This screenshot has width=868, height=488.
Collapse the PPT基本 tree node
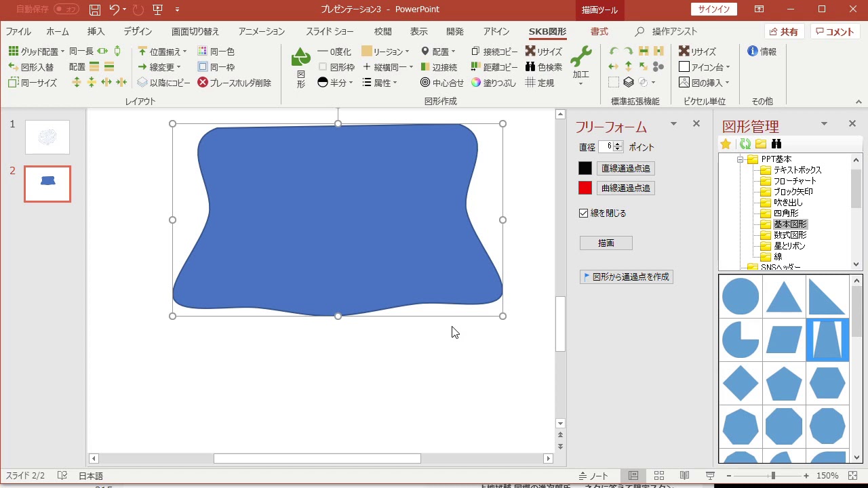click(741, 160)
